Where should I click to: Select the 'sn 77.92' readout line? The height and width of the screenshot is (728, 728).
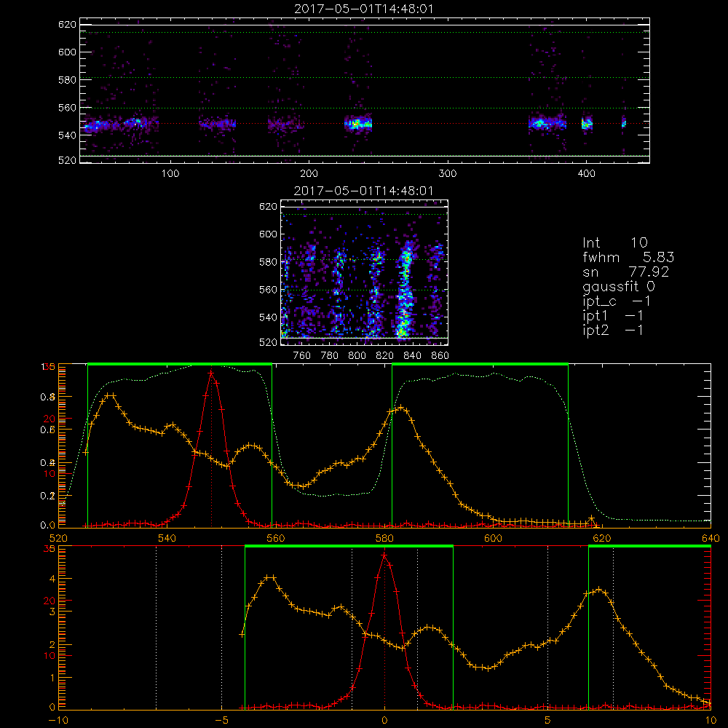coord(626,272)
